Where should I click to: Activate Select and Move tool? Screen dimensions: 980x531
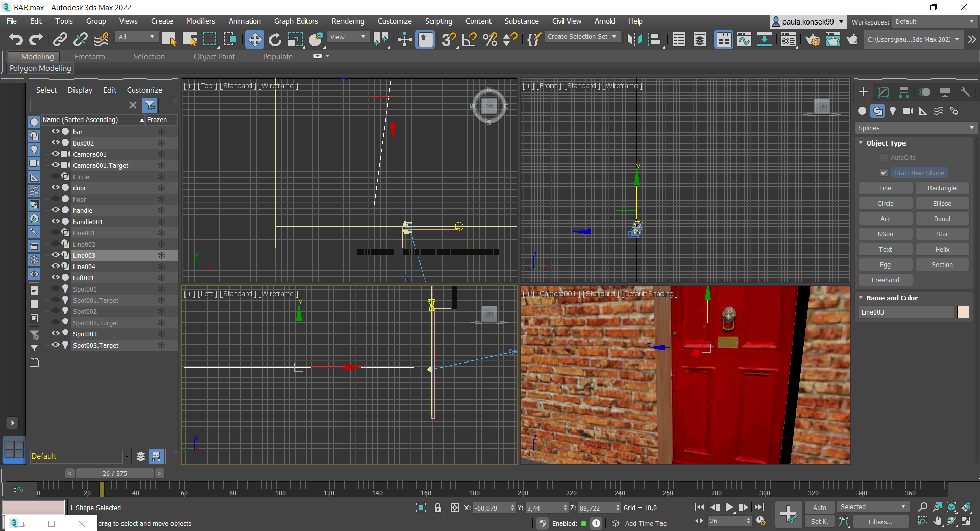point(254,39)
